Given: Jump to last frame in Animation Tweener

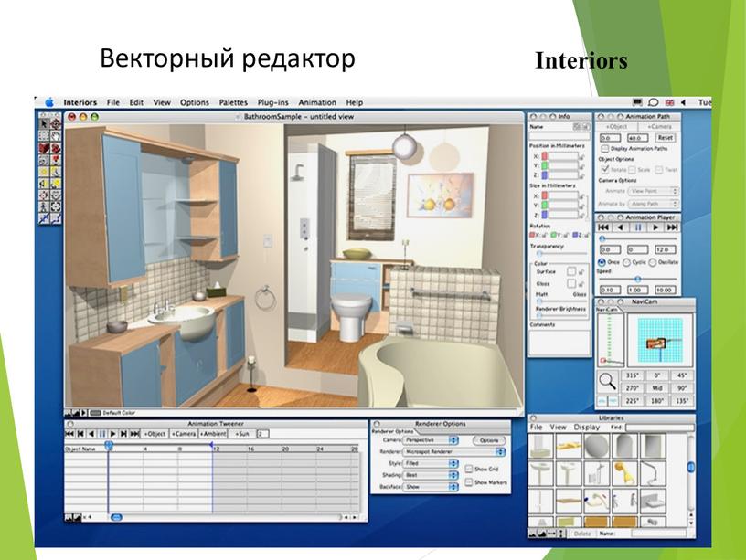Looking at the screenshot, I should 134,434.
